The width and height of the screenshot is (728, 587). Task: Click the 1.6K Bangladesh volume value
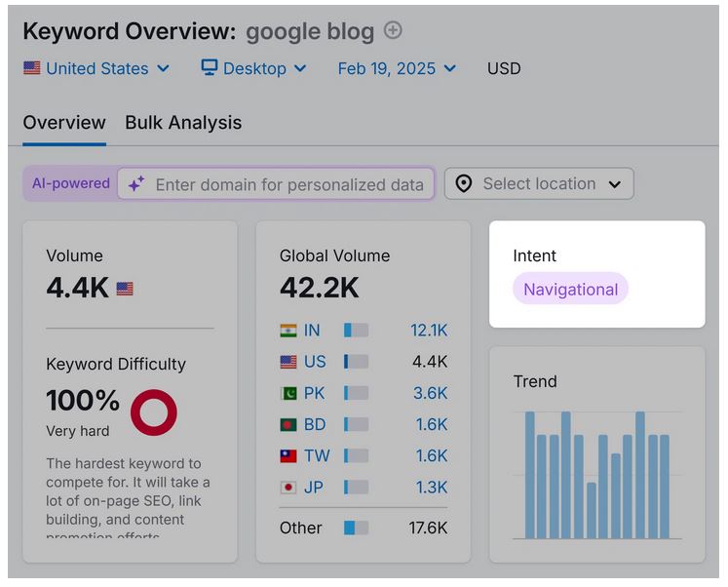coord(432,424)
